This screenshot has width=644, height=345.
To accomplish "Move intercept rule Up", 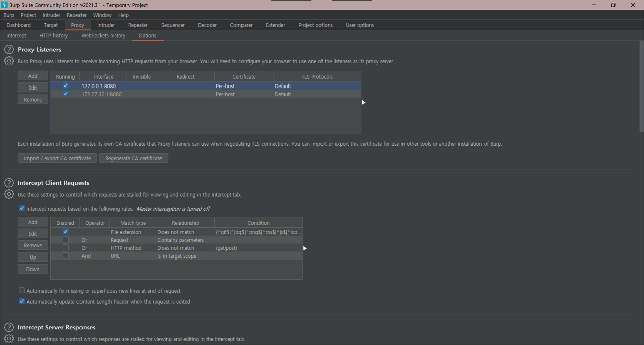I will (33, 257).
